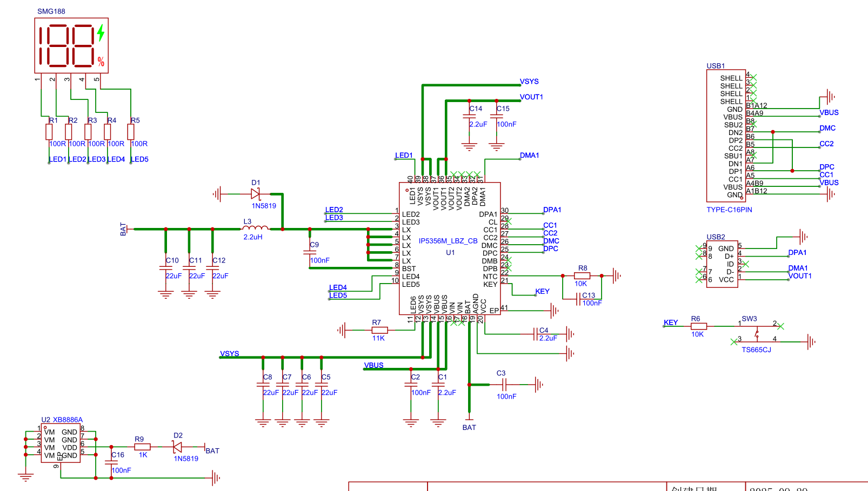Click the USB1 TYPE-C16PIN connector label

coord(729,210)
